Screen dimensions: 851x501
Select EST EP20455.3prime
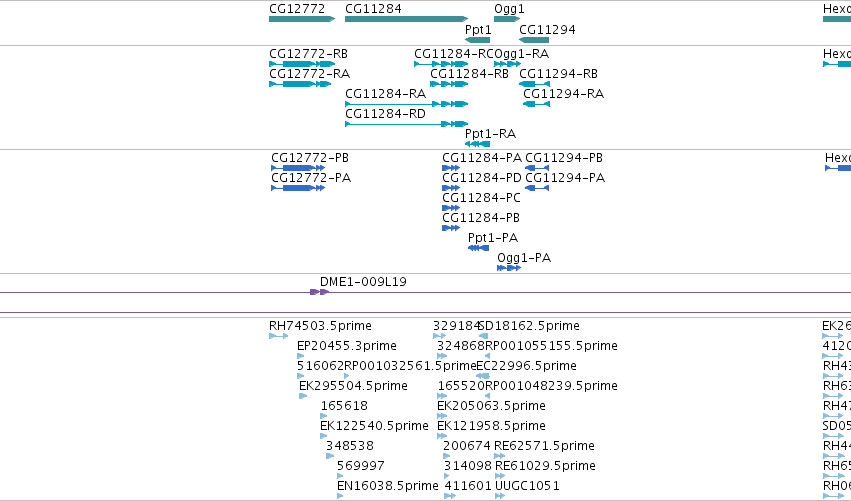point(301,357)
